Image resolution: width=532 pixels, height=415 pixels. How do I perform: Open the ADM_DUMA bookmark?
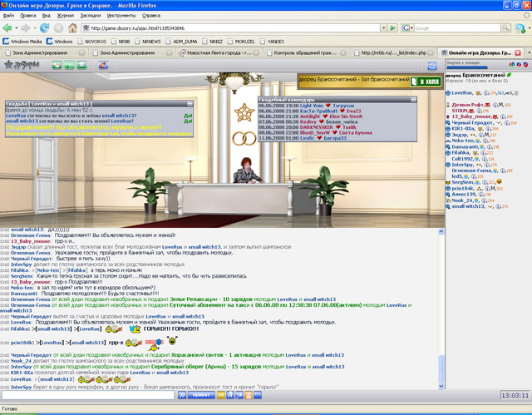click(181, 42)
